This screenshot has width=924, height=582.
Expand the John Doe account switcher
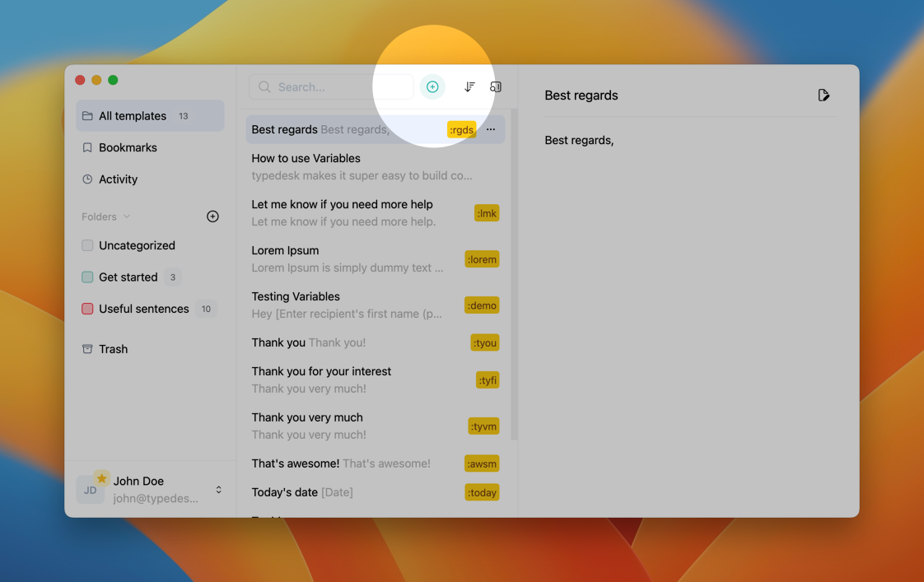218,490
